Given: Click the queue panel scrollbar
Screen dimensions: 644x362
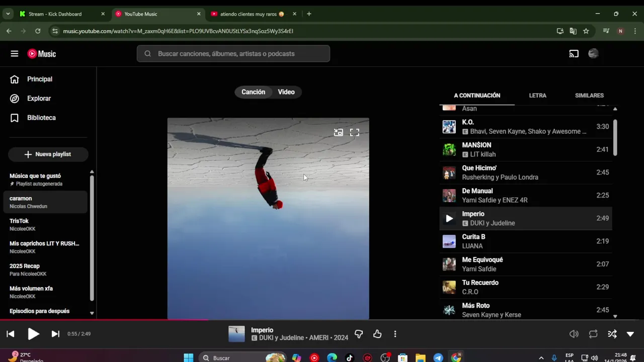Looking at the screenshot, I should [615, 137].
